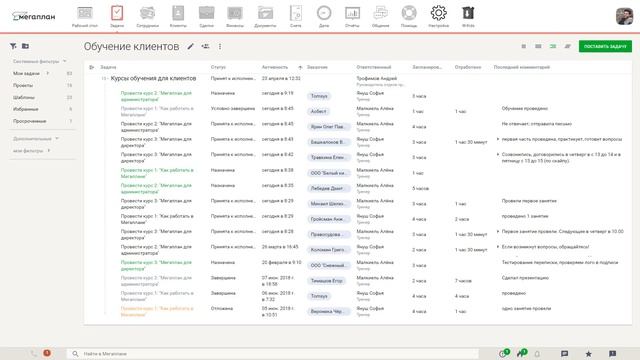Expand comment starting Первое занятие провели

[x=498, y=231]
